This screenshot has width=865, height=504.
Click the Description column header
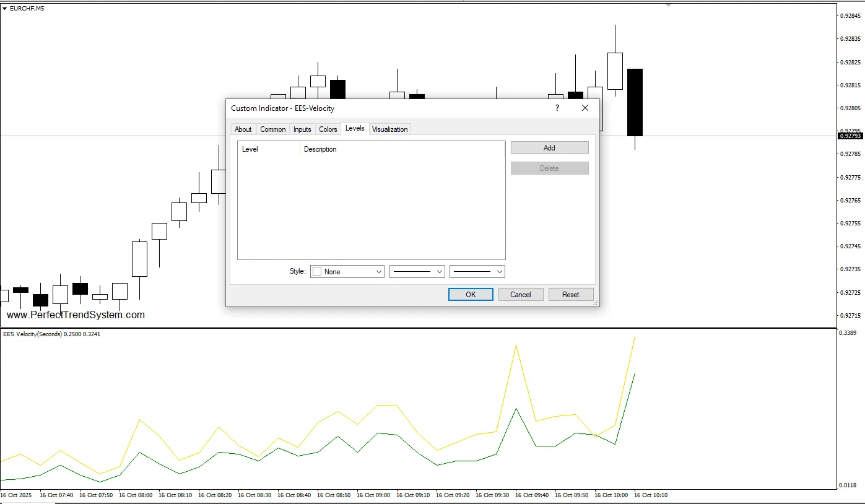320,149
